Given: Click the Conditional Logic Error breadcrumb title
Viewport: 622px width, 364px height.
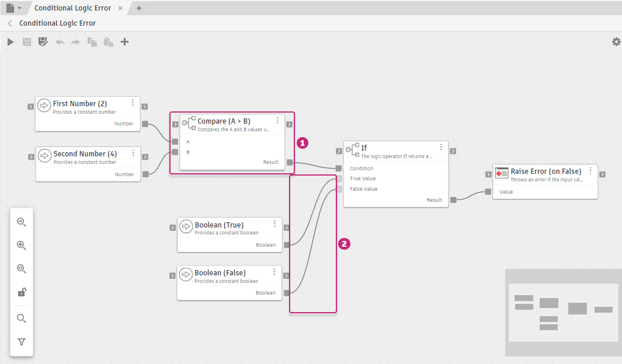Looking at the screenshot, I should pyautogui.click(x=57, y=23).
